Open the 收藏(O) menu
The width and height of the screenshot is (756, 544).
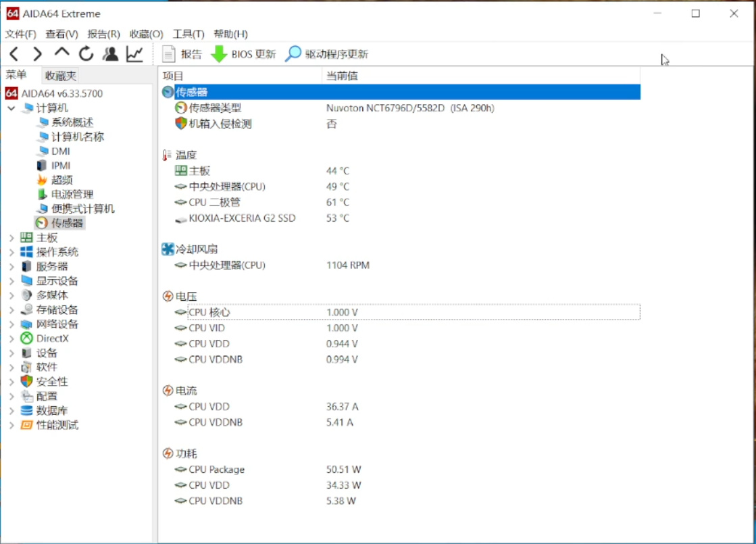146,34
